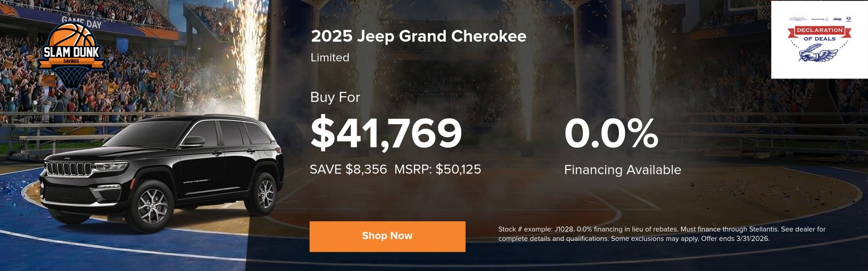Click the MSRP: $50,125 text
Image resolution: width=868 pixels, height=271 pixels.
(x=437, y=169)
